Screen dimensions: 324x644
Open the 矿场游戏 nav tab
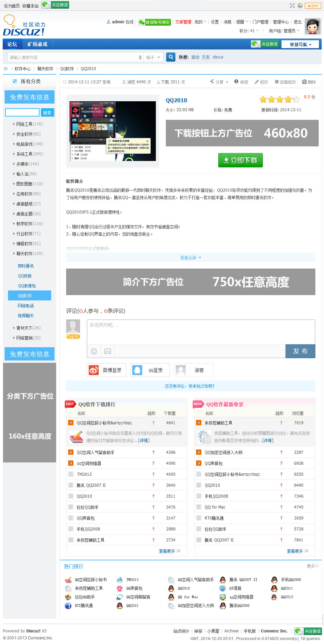click(x=37, y=44)
